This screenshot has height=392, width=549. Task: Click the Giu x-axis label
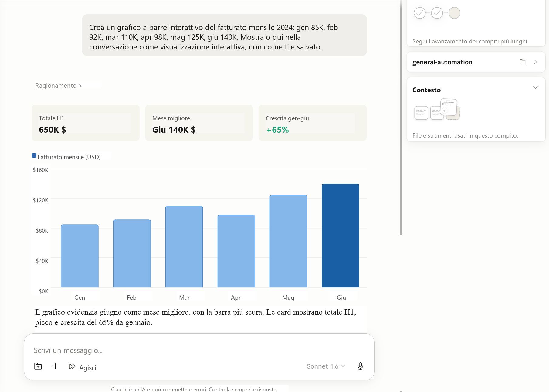pyautogui.click(x=341, y=298)
